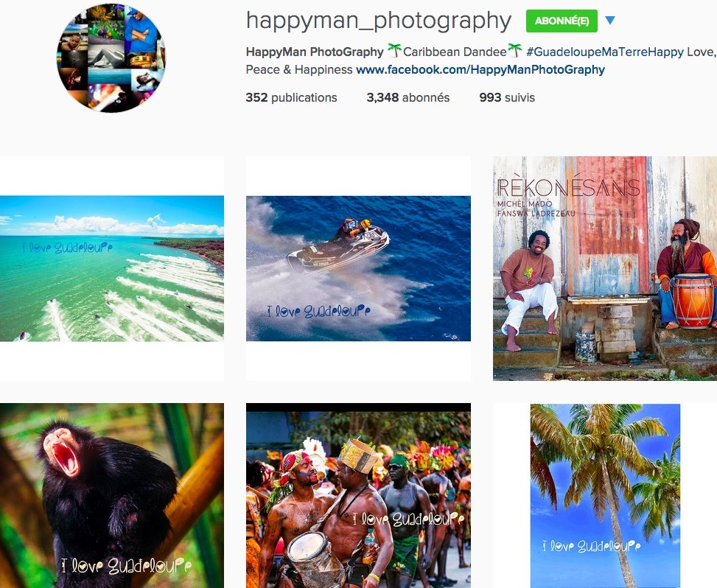Image resolution: width=717 pixels, height=588 pixels.
Task: Toggle the green ABONNÉ(E) follow button
Action: (562, 21)
